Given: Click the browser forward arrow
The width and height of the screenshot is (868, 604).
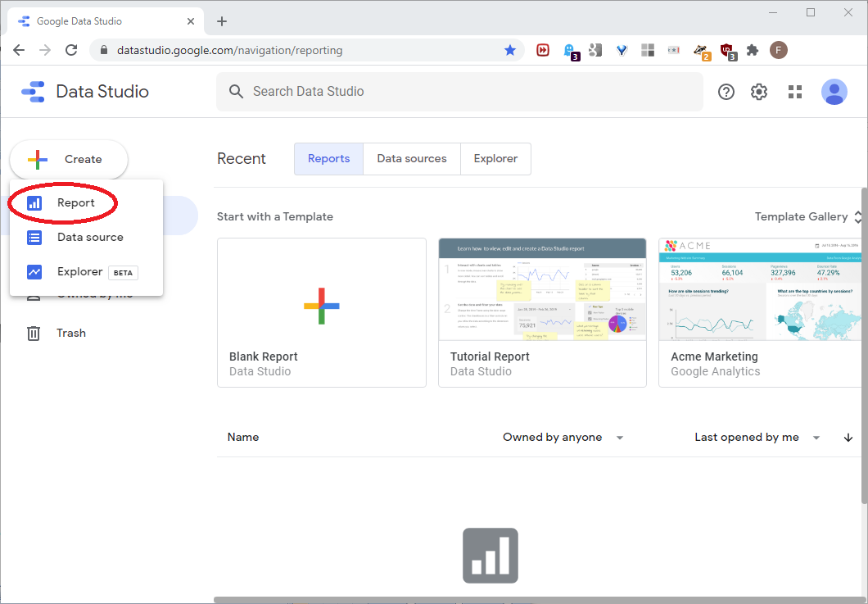Looking at the screenshot, I should click(45, 51).
